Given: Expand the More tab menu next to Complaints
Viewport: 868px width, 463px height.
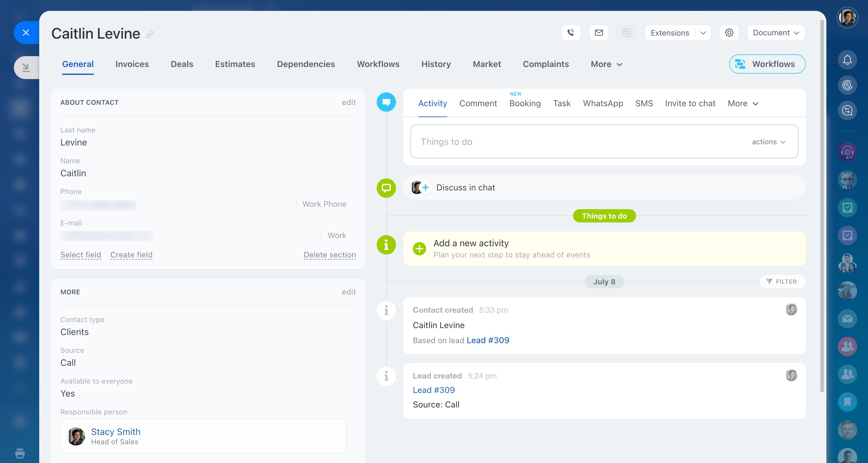Looking at the screenshot, I should coord(606,64).
